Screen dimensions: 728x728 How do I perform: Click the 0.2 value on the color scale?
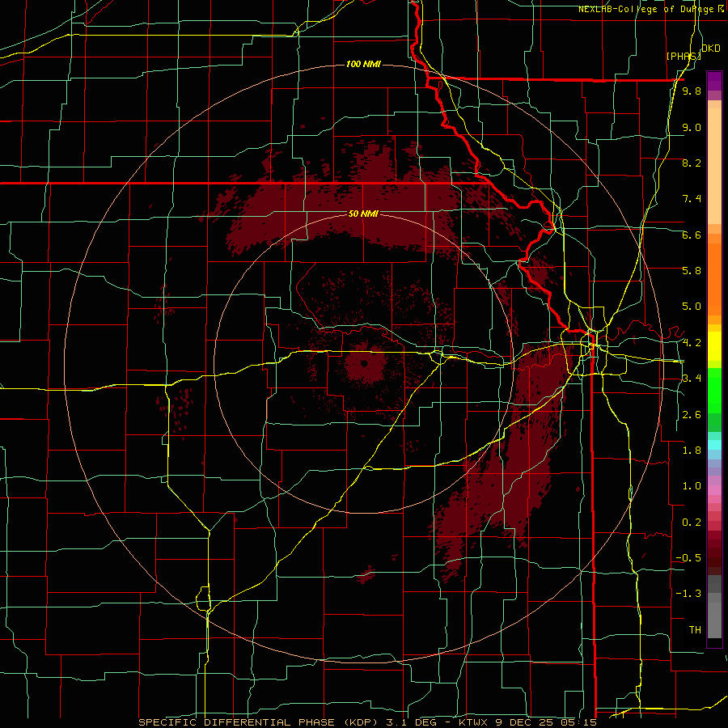click(x=692, y=523)
